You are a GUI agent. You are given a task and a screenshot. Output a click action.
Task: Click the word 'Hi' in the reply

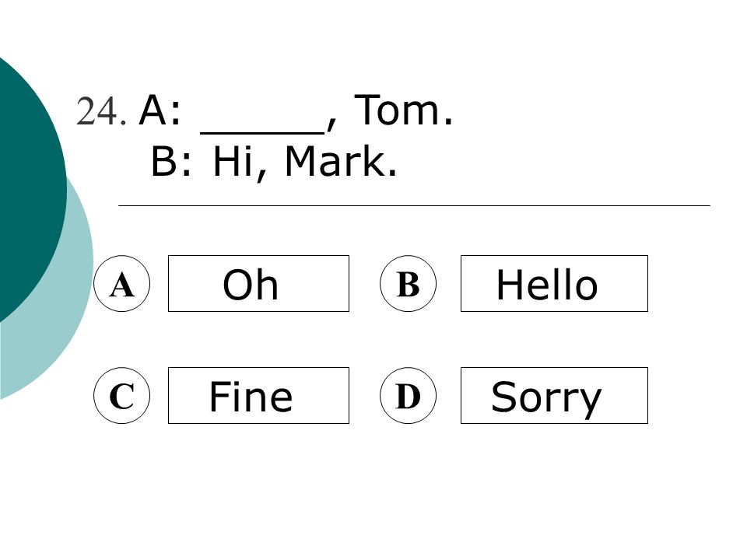point(232,161)
